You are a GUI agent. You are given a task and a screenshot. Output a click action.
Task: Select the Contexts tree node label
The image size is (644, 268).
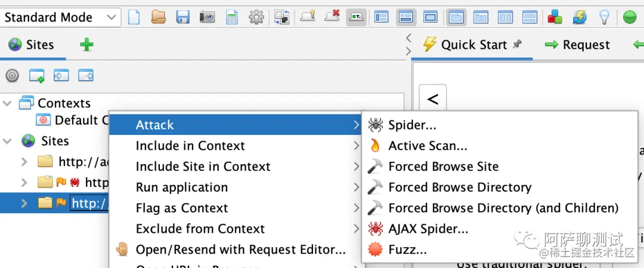pos(64,103)
